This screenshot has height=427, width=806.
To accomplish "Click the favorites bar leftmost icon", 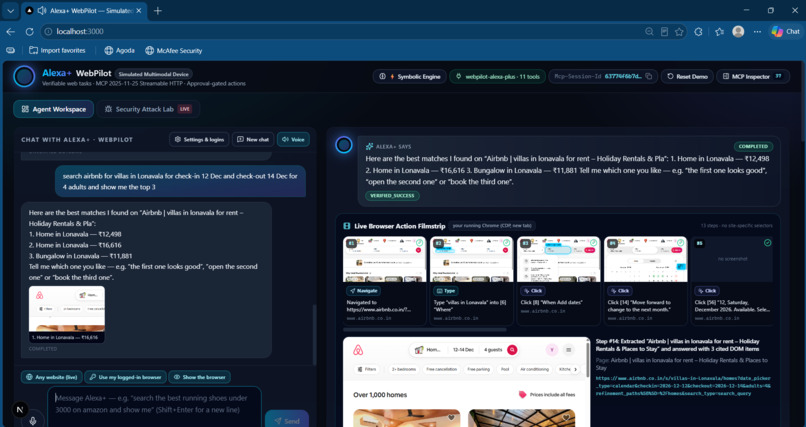I will 10,50.
